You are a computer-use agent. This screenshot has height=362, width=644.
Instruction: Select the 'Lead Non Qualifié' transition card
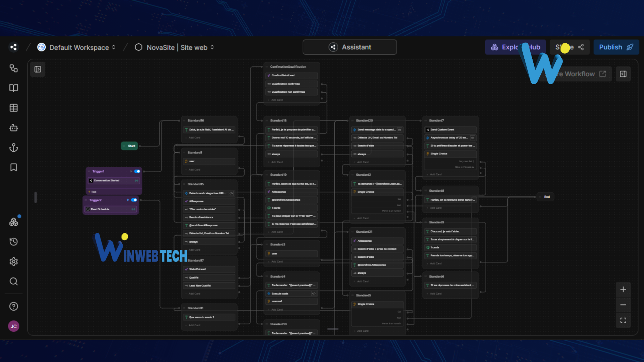click(209, 286)
